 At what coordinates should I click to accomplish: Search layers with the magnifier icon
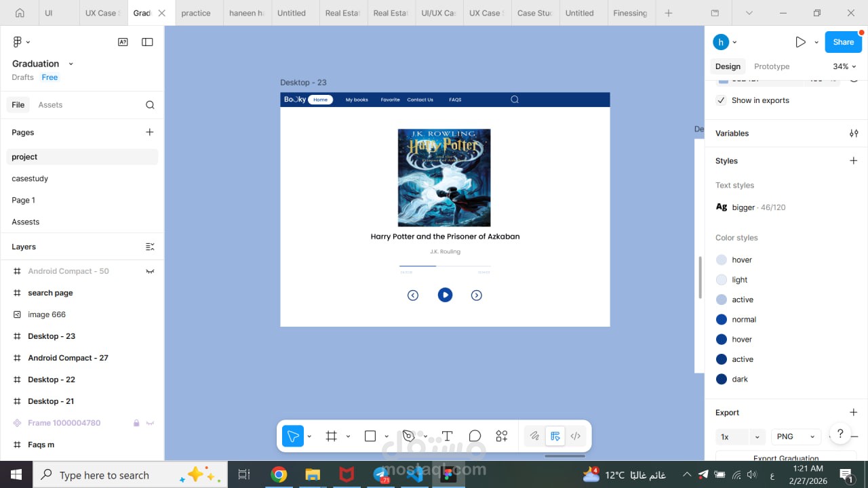click(x=150, y=105)
